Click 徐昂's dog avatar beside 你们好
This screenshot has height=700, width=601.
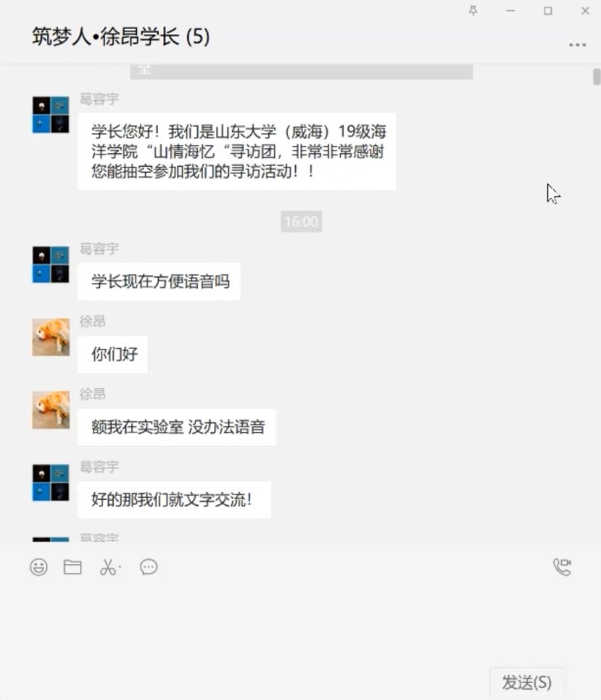tap(51, 337)
